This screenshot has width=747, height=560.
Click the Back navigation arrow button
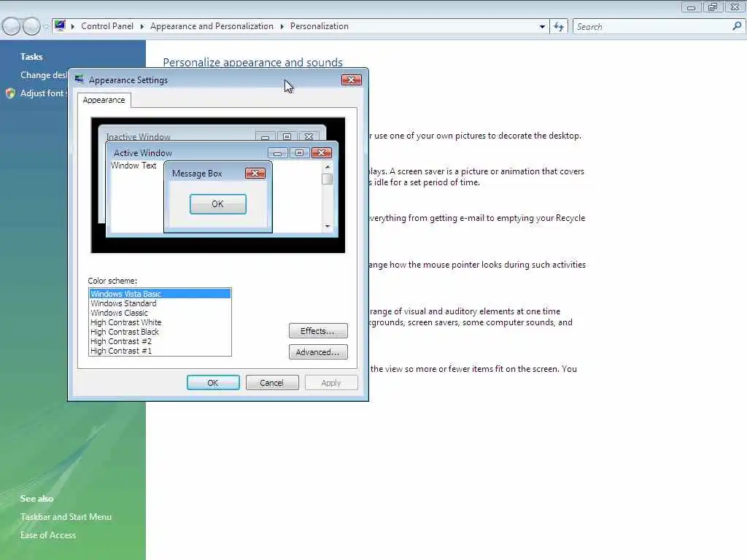12,26
